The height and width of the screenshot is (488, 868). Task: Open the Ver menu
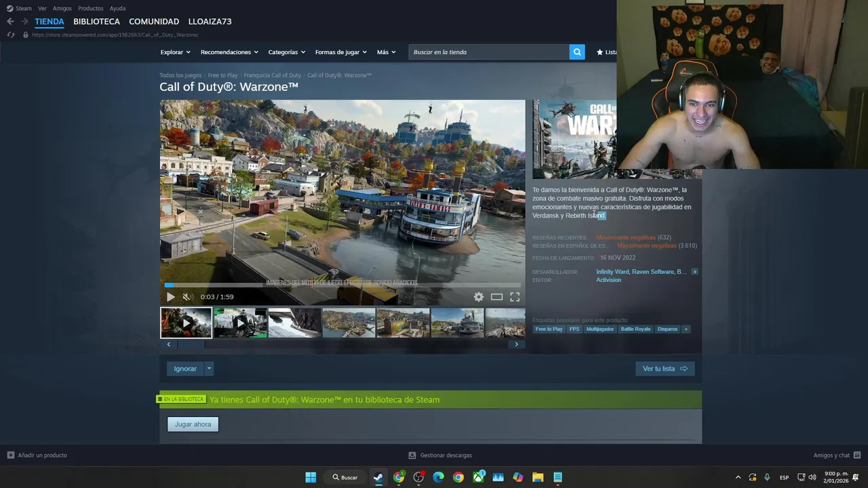(42, 8)
